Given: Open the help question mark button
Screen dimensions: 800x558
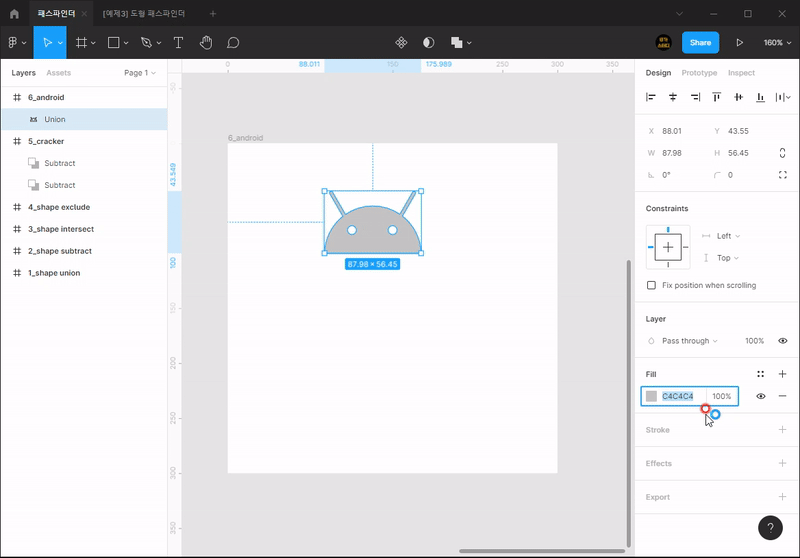Looking at the screenshot, I should point(770,528).
